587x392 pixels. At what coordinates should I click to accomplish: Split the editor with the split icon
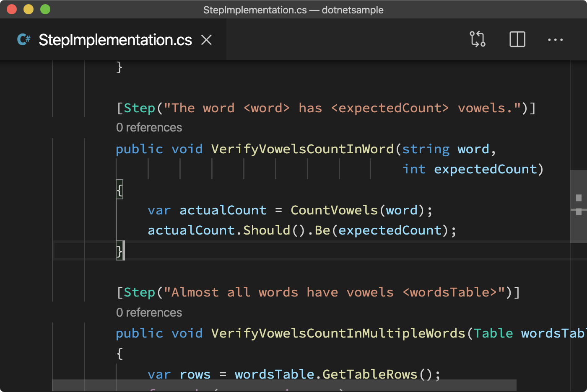[517, 39]
